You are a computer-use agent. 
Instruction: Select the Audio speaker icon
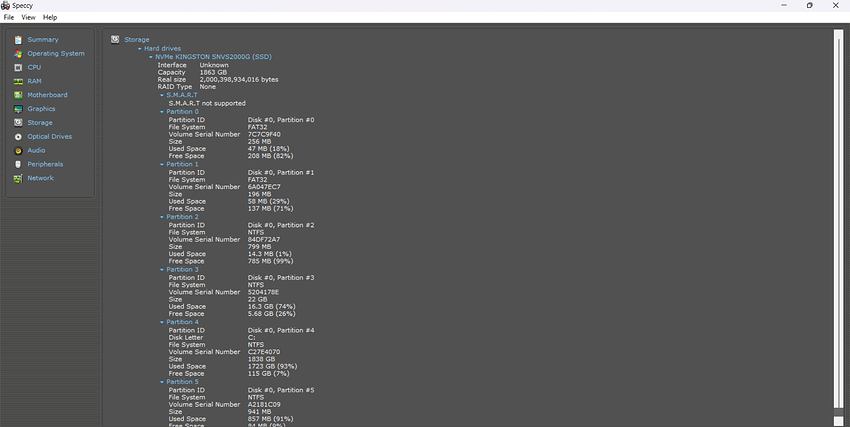[18, 150]
